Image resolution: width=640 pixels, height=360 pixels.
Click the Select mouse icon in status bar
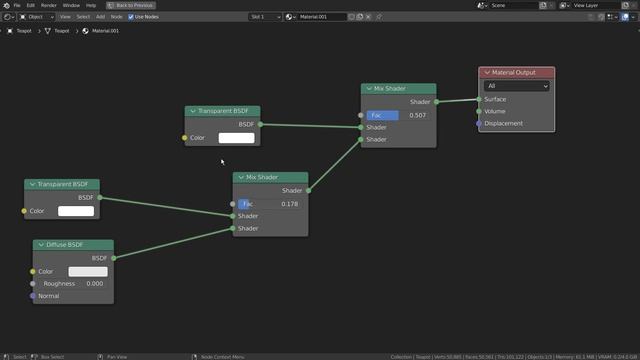pyautogui.click(x=7, y=357)
